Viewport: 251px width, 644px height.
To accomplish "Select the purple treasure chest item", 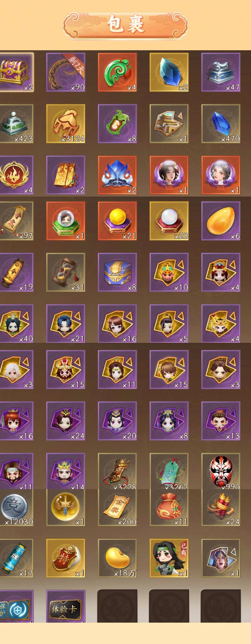I will [17, 72].
